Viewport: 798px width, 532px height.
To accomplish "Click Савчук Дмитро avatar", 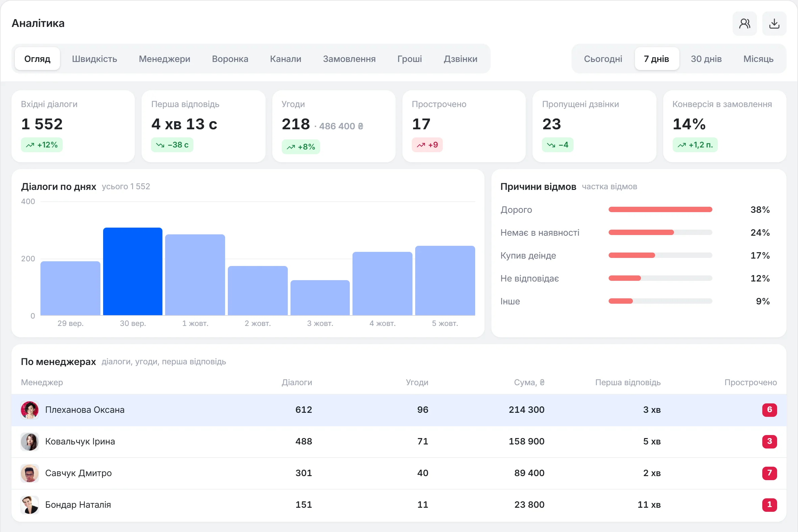I will [x=30, y=473].
